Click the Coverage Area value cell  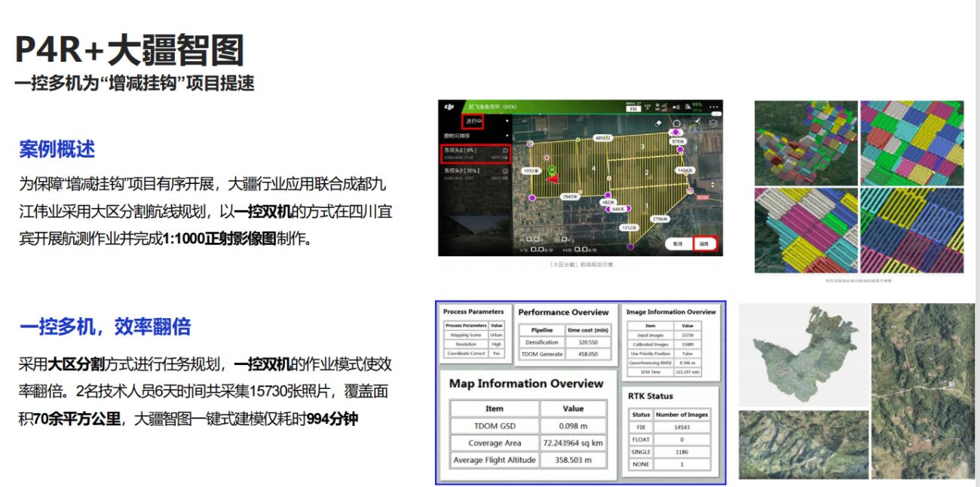pos(573,443)
